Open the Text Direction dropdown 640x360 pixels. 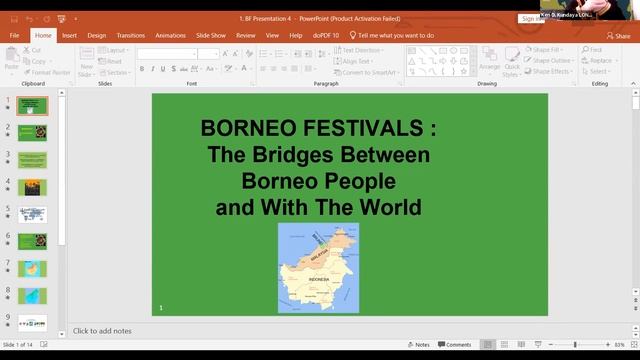click(359, 50)
